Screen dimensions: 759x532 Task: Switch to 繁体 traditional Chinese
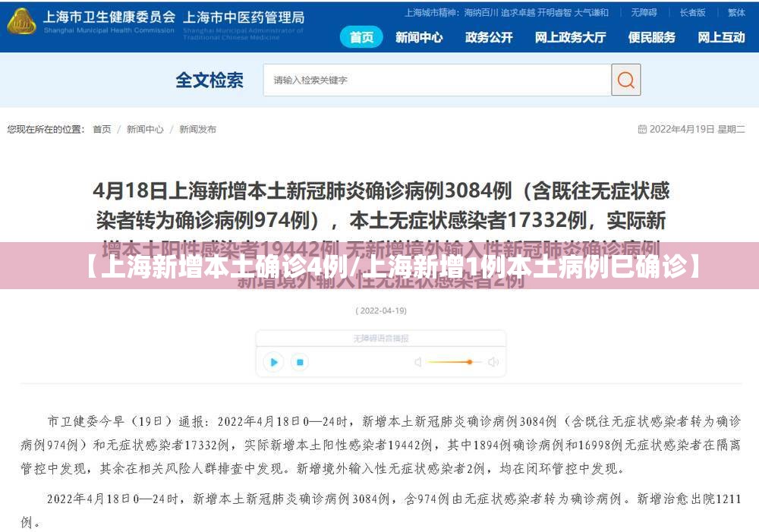pos(736,13)
